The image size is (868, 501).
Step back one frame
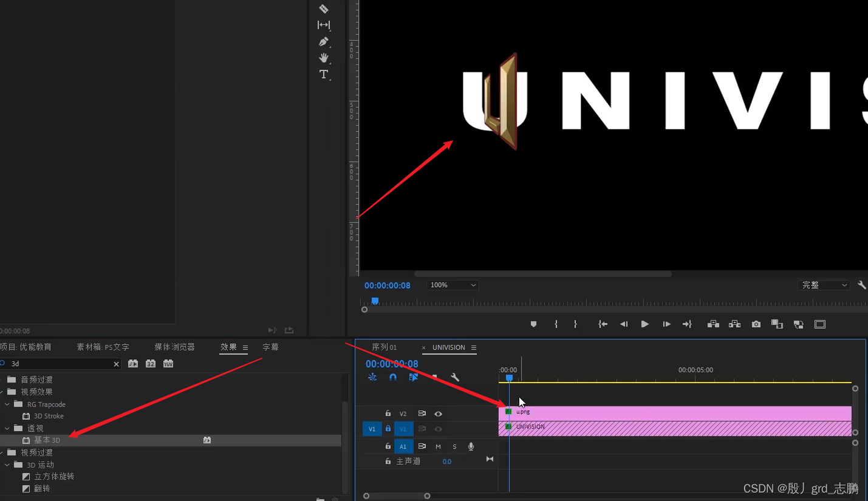[x=624, y=324]
